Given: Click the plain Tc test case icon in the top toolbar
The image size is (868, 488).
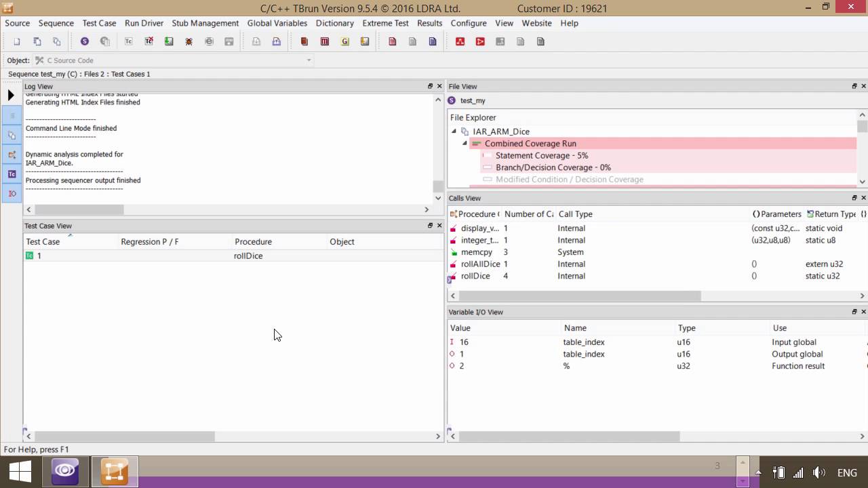Looking at the screenshot, I should pos(128,41).
